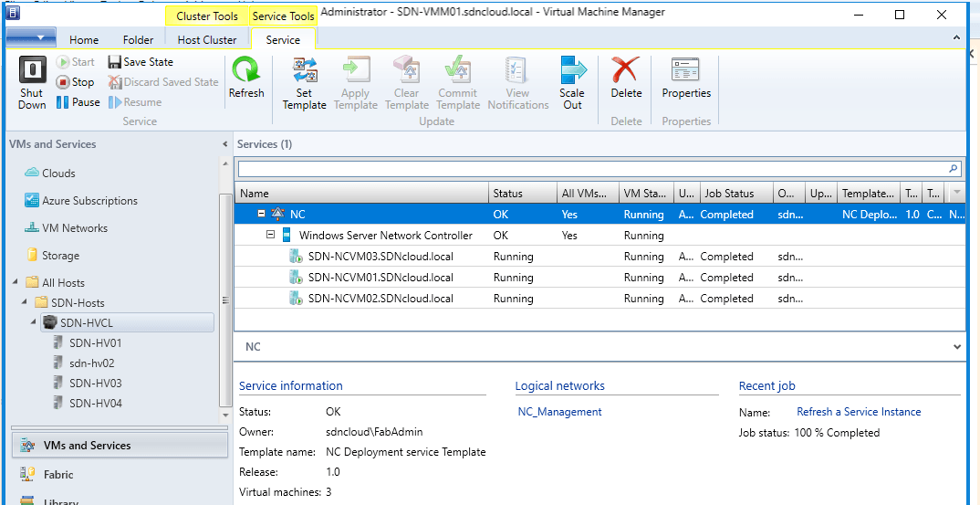Viewport: 980px width, 505px height.
Task: Click the Shut Down service button
Action: click(32, 83)
